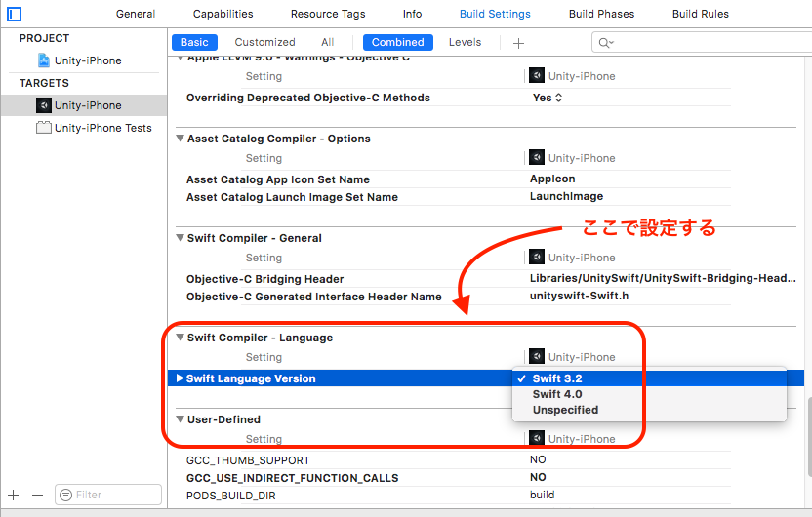Click the NO value for GCC_THUMB_SUPPORT
Image resolution: width=812 pixels, height=517 pixels.
click(x=538, y=459)
